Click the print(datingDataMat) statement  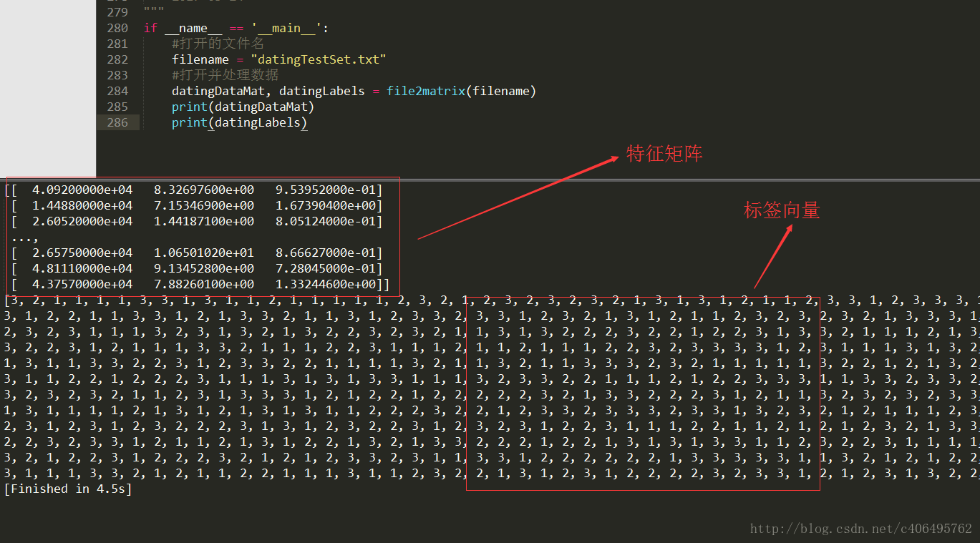[x=243, y=107]
